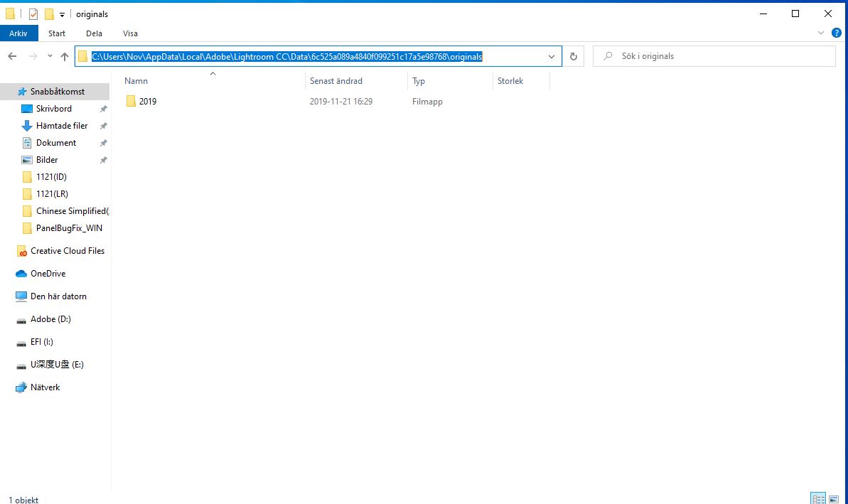Click the date 2019-11-21 16:29
The width and height of the screenshot is (848, 504).
pos(340,101)
